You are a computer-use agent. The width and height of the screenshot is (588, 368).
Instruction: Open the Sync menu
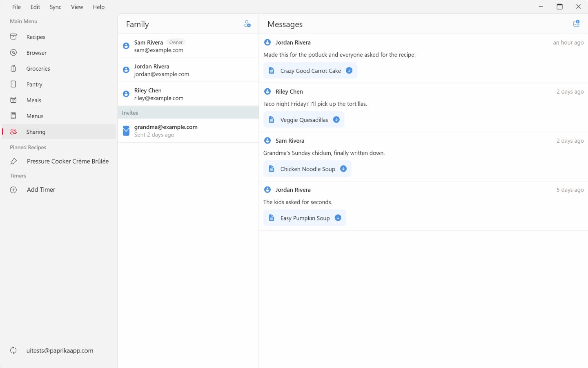(x=56, y=7)
